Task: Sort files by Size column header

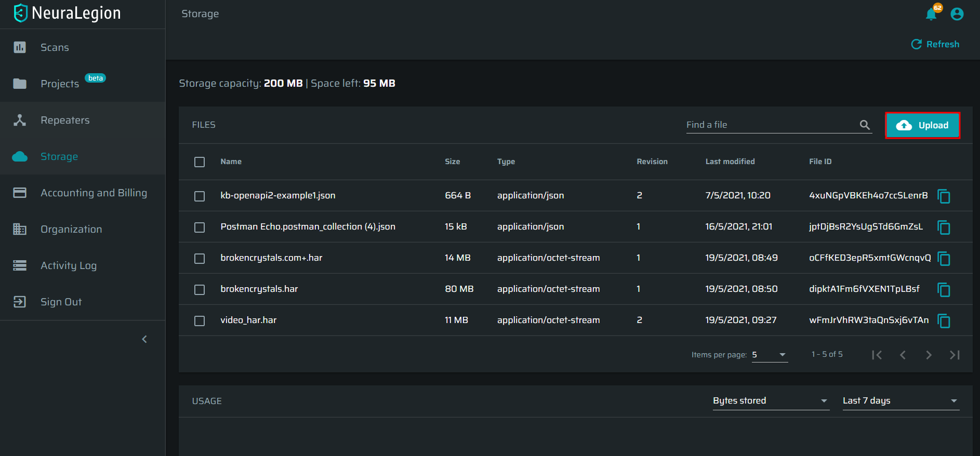Action: tap(452, 162)
